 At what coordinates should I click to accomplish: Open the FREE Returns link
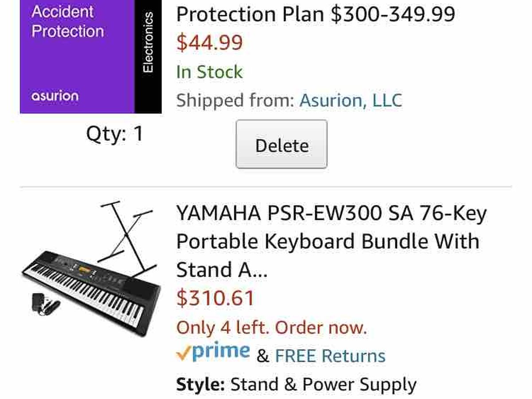click(330, 356)
